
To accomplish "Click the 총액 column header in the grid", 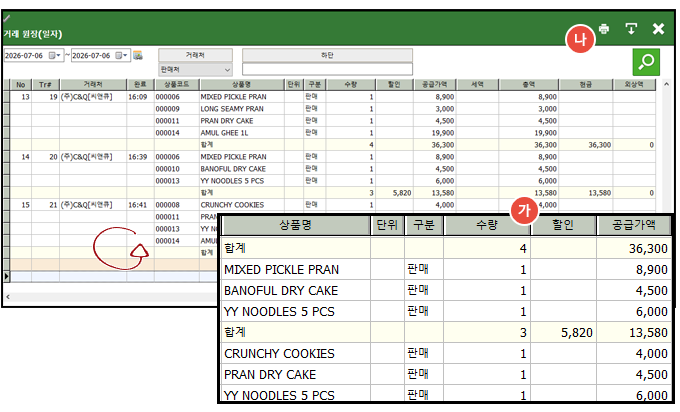I will tap(529, 84).
